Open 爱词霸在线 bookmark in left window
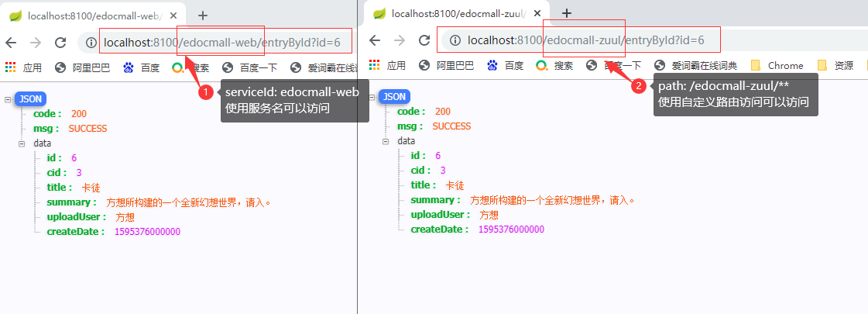This screenshot has width=868, height=314. [x=324, y=67]
